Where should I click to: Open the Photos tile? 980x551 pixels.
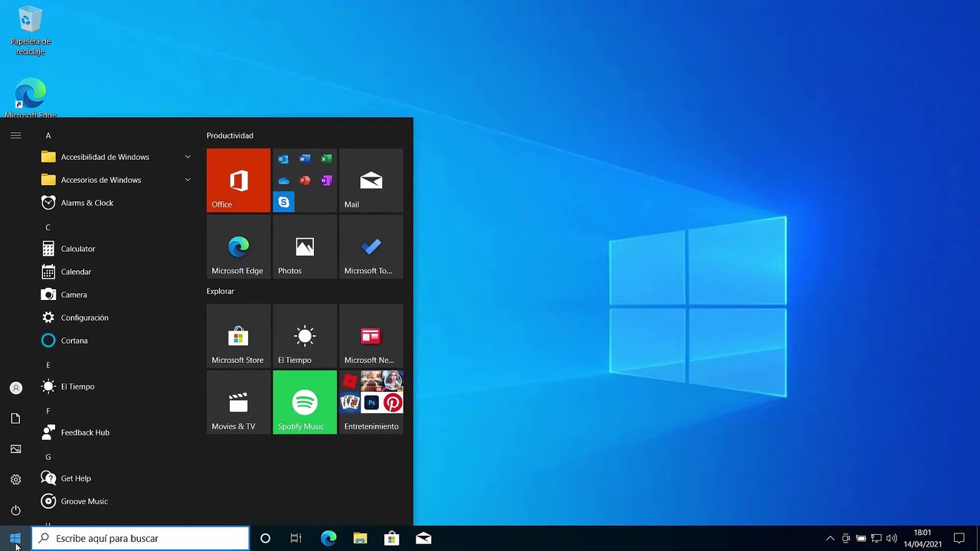point(305,246)
